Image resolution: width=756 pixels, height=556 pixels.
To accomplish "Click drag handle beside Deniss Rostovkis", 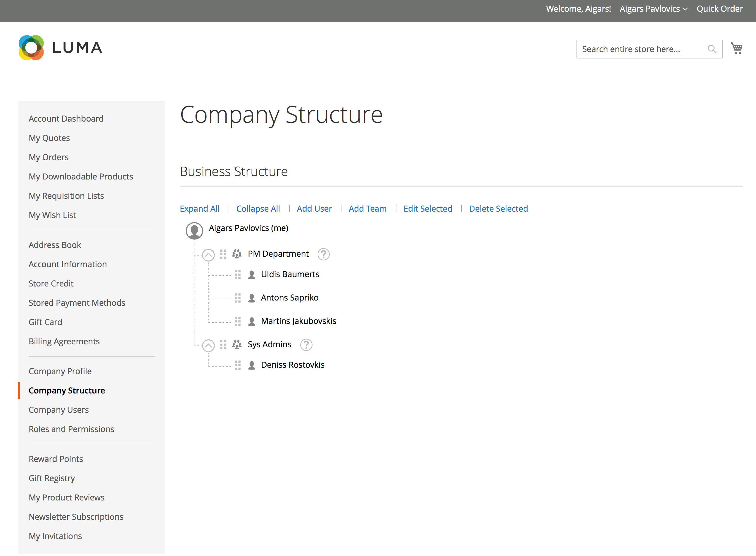I will [x=238, y=365].
